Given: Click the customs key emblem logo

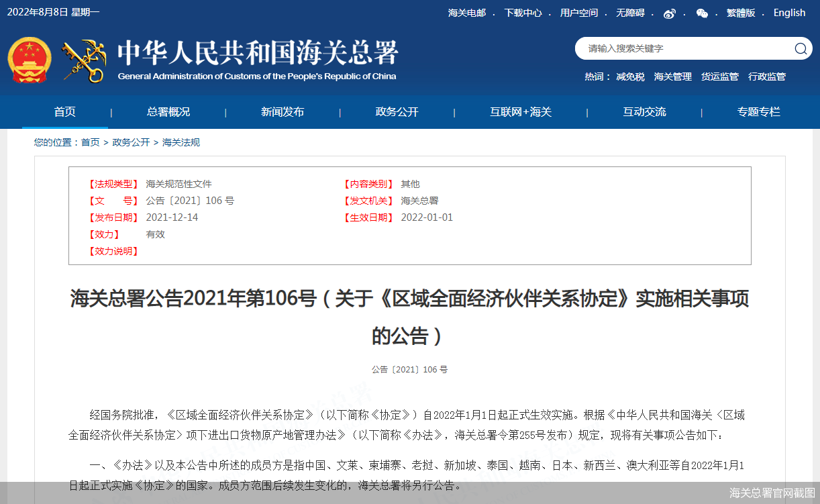Looking at the screenshot, I should click(x=84, y=61).
